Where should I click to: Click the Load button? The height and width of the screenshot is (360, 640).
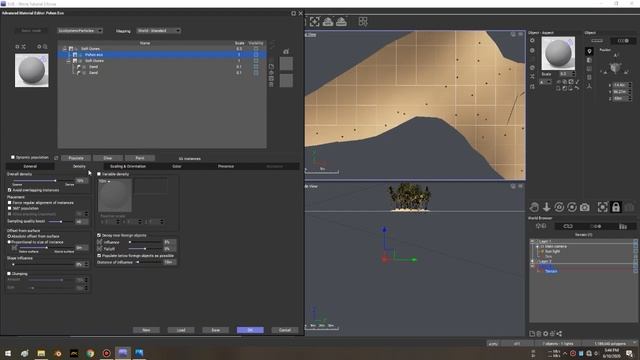181,330
